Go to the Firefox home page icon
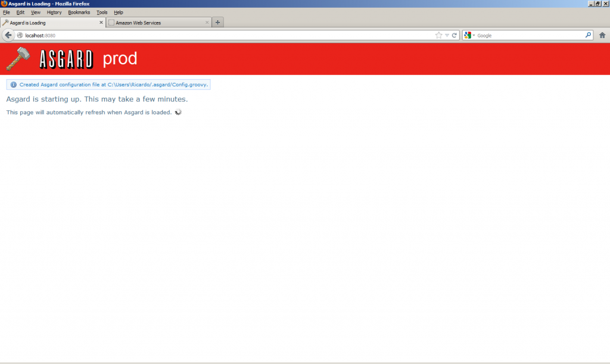 click(x=602, y=35)
